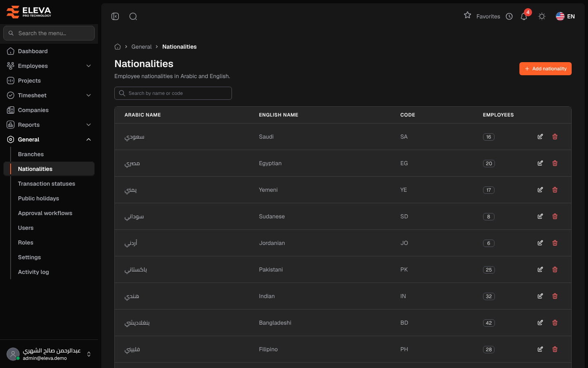Edit the Egyptian nationality row
The height and width of the screenshot is (368, 588).
(x=540, y=163)
